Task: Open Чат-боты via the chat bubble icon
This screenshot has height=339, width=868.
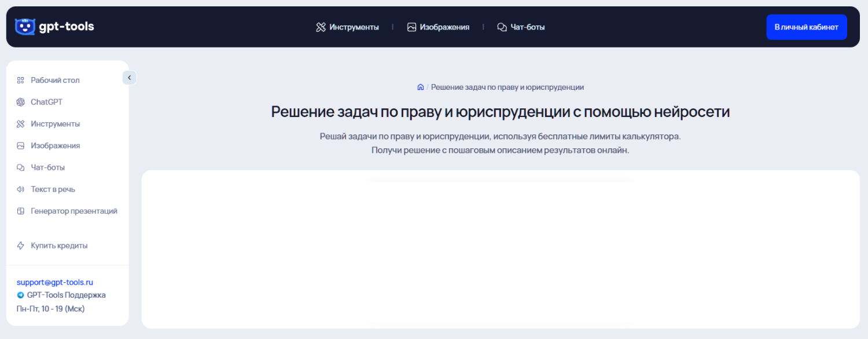Action: pyautogui.click(x=20, y=167)
